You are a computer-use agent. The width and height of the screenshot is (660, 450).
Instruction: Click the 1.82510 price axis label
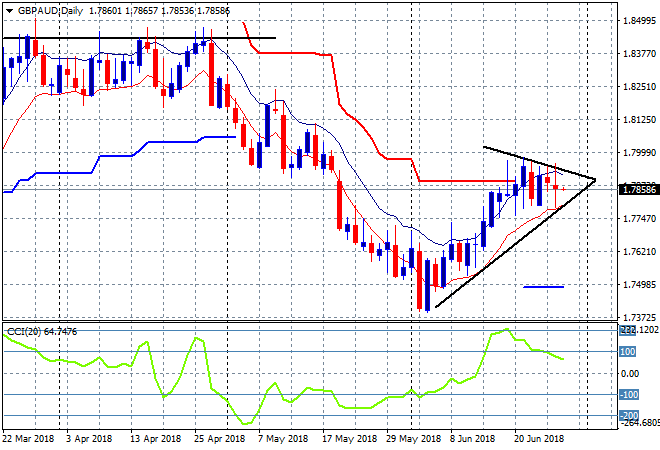pyautogui.click(x=639, y=87)
